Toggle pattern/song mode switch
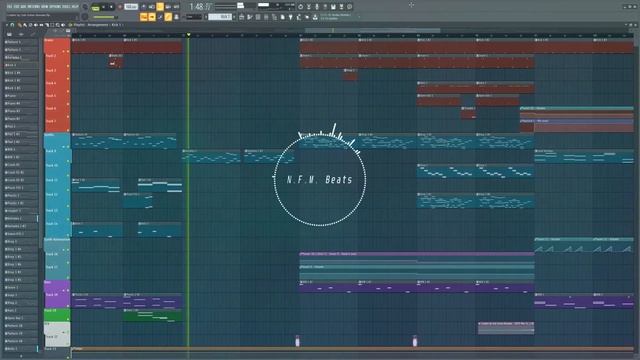The width and height of the screenshot is (640, 360). coord(95,7)
